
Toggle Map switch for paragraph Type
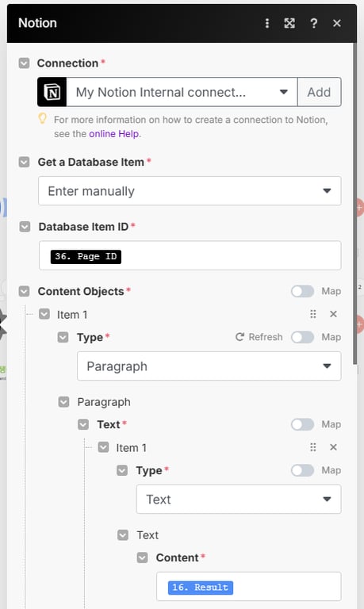tap(302, 337)
